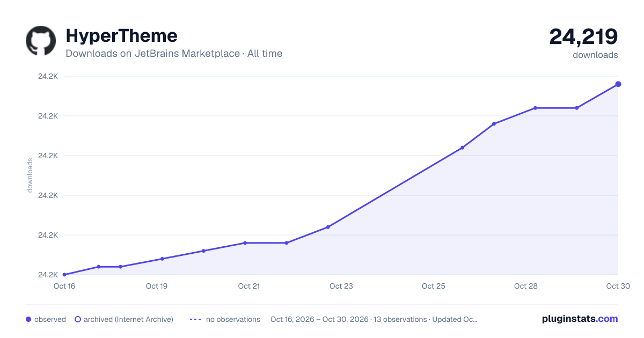Click the Oct 21 x-axis label
Viewport: 644px width, 338px height.
click(x=249, y=286)
